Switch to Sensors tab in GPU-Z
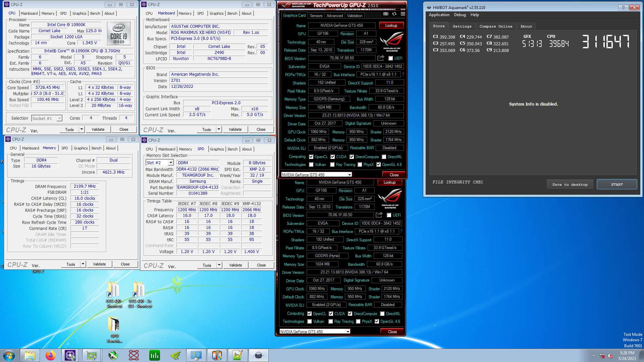The height and width of the screenshot is (362, 644). [316, 16]
